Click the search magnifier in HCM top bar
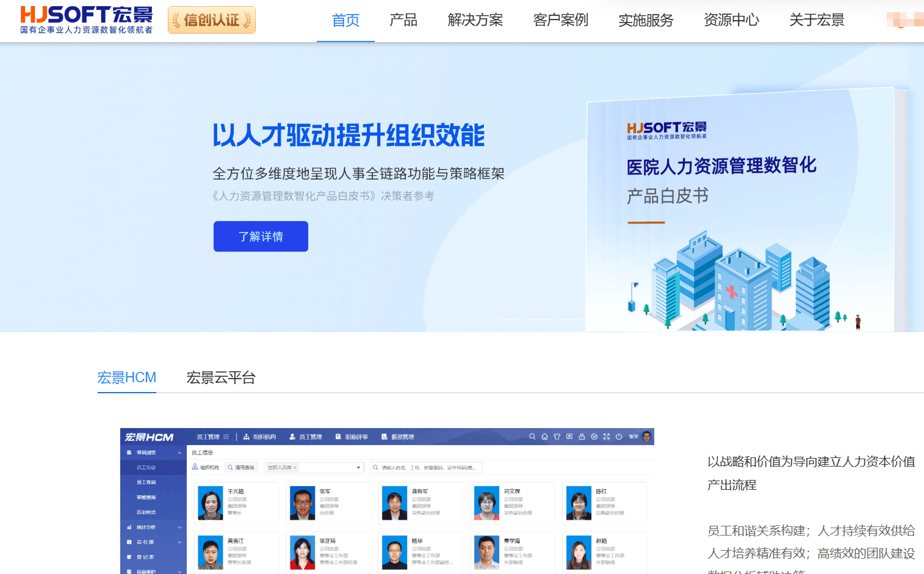 (x=532, y=437)
